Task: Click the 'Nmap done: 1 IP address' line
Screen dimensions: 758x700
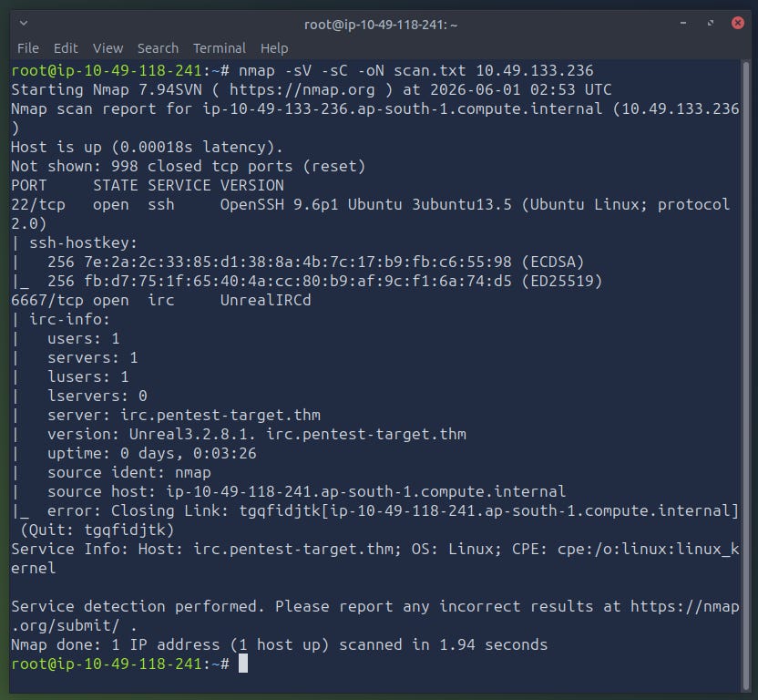Action: coord(280,644)
